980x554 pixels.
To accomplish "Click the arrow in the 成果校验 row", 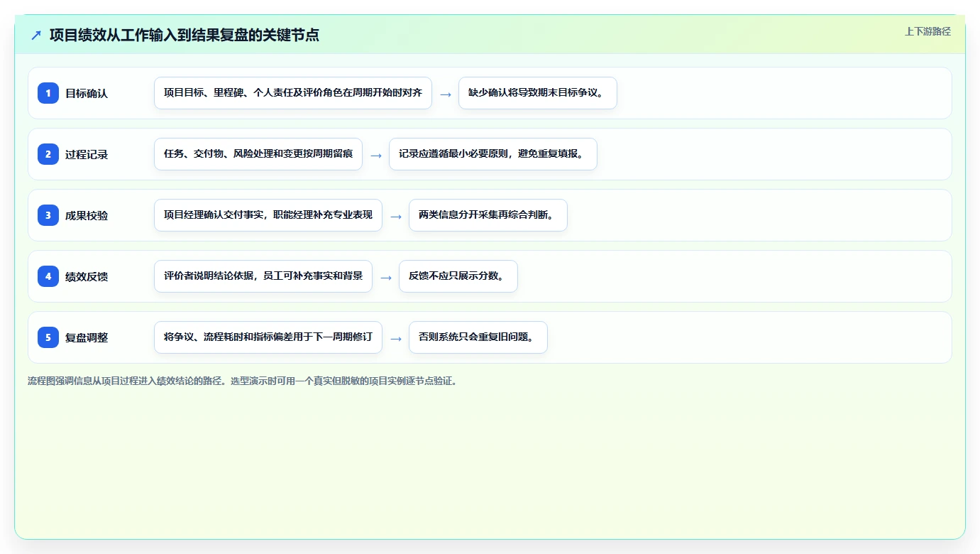I will 396,216.
